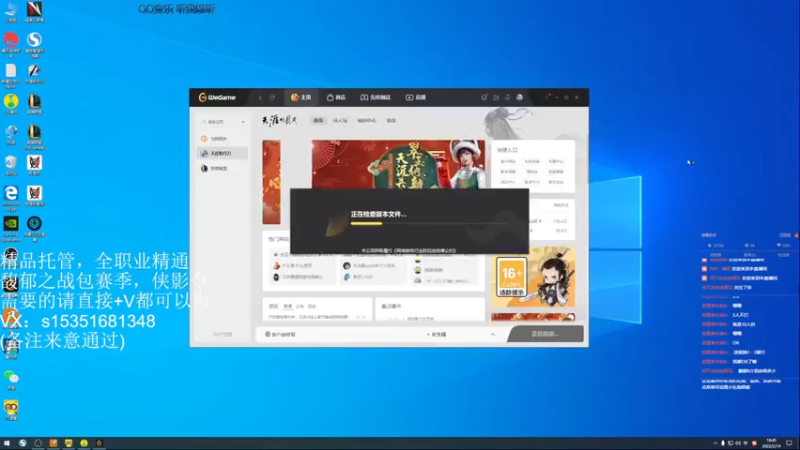This screenshot has width=800, height=450.
Task: Click first link in 快捷入口 panel
Action: (x=508, y=161)
